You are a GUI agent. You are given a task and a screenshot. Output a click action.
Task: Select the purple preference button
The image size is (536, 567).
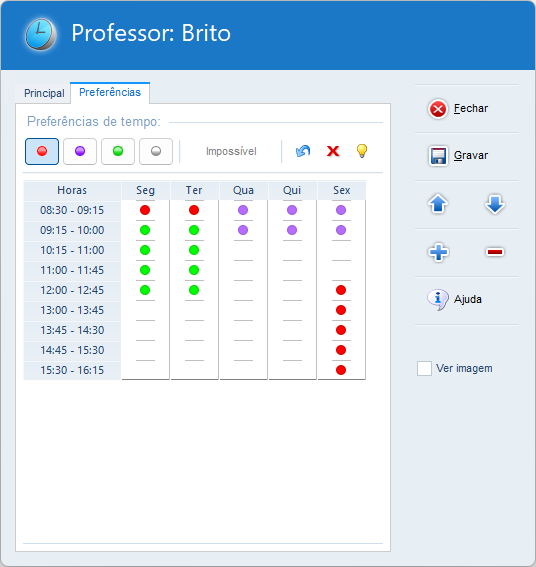point(80,151)
